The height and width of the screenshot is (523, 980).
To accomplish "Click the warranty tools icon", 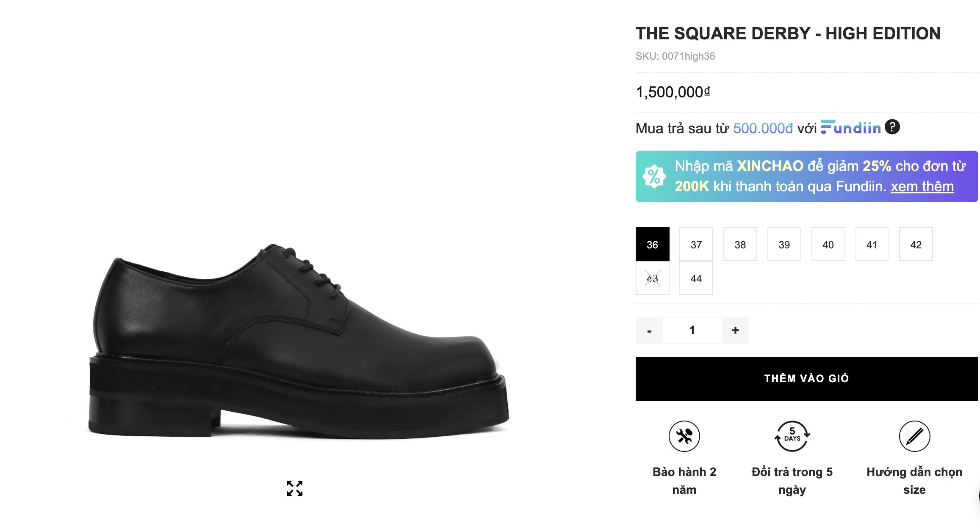I will (684, 436).
